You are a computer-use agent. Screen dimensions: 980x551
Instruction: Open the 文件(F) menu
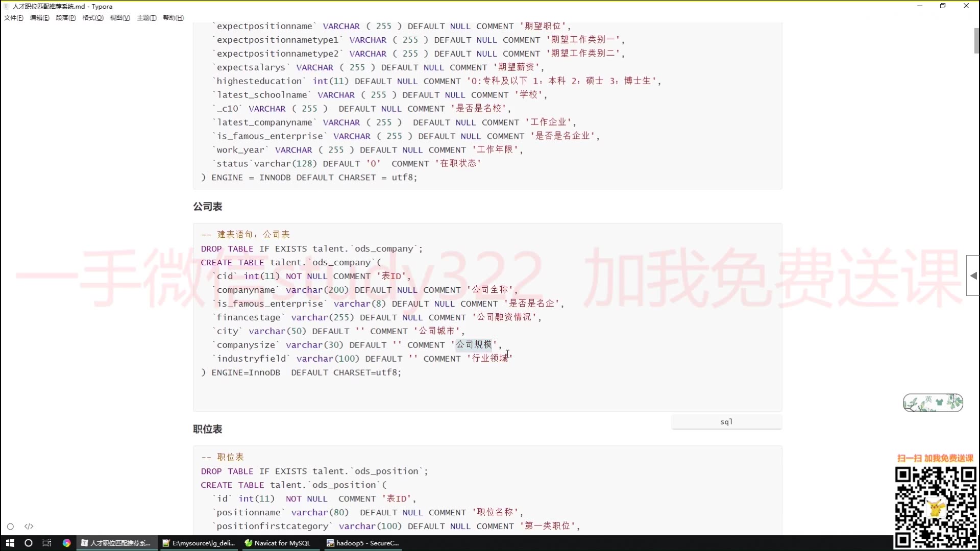(x=14, y=18)
